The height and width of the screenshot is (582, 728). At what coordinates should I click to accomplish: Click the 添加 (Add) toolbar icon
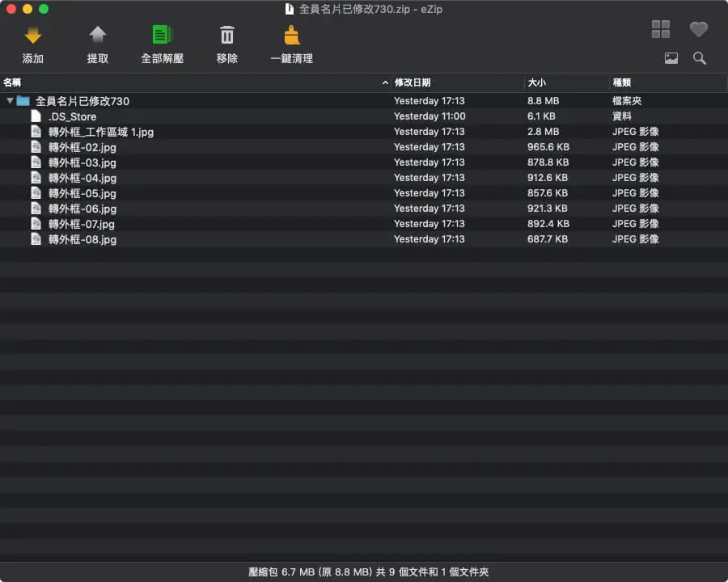(x=33, y=36)
